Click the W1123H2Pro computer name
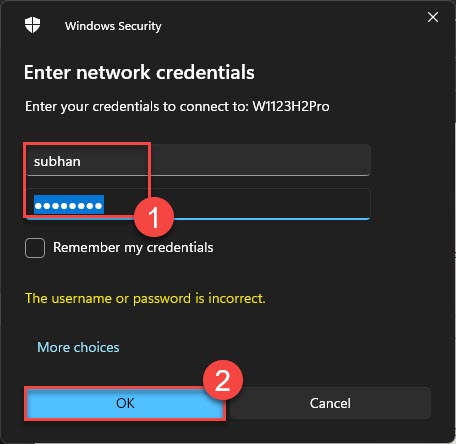This screenshot has height=444, width=456. pos(291,107)
